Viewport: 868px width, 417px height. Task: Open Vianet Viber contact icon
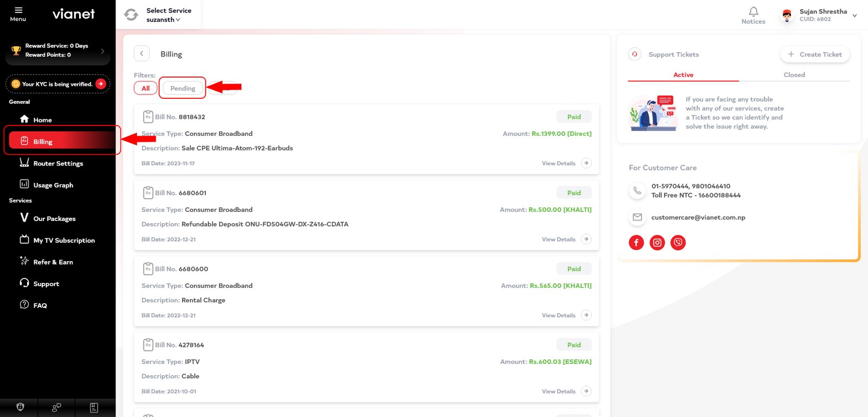[x=678, y=243]
